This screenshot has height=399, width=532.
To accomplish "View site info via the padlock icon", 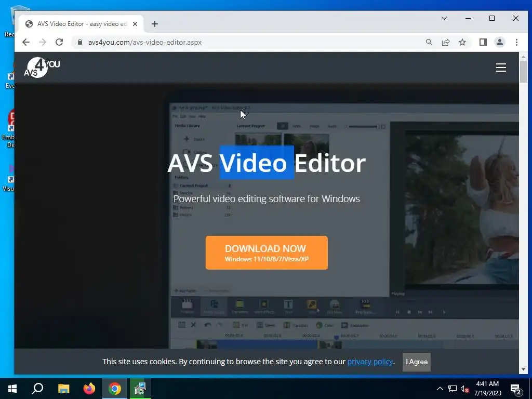I will click(80, 42).
